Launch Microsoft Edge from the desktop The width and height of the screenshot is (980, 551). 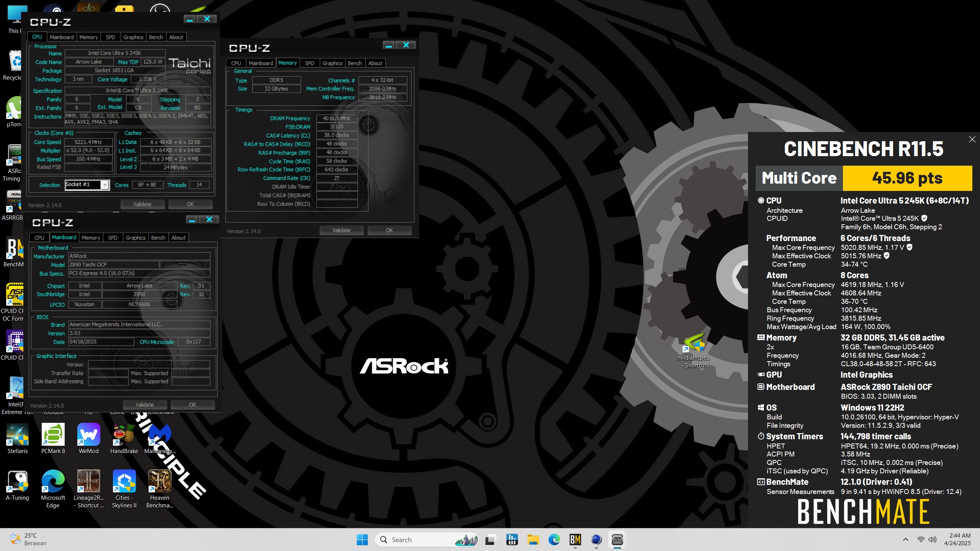(x=53, y=489)
